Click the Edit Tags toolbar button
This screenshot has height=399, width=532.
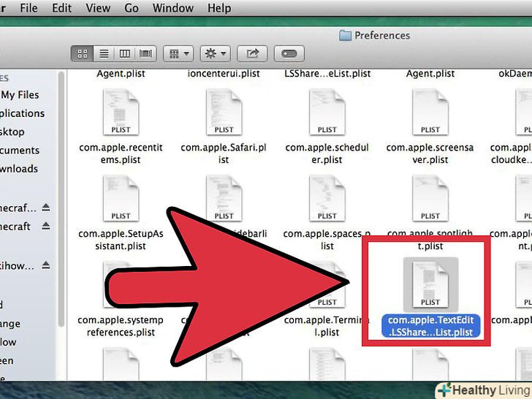pyautogui.click(x=289, y=53)
